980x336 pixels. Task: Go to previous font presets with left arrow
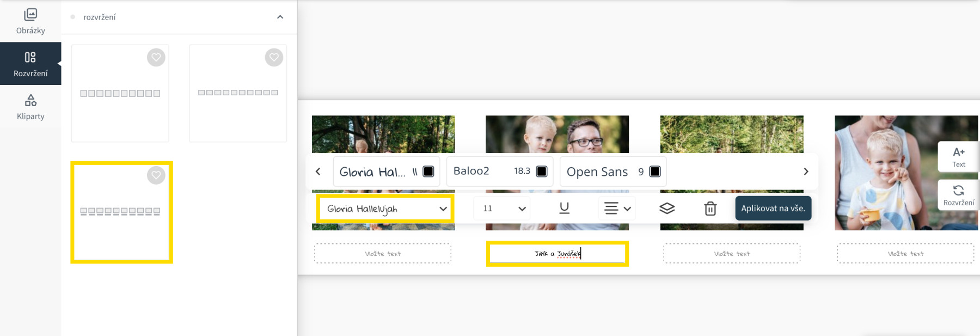pos(318,172)
